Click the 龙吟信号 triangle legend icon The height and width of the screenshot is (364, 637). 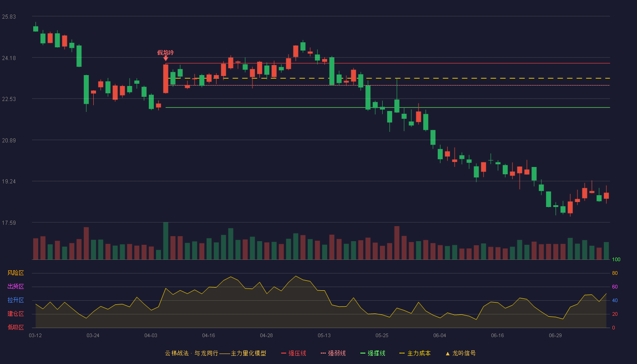click(x=447, y=354)
